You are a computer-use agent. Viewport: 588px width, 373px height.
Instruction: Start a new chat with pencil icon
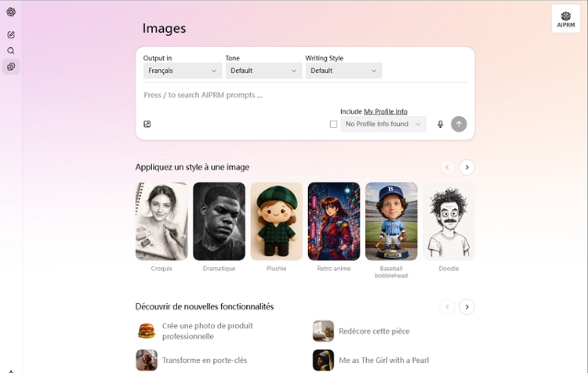coord(11,34)
